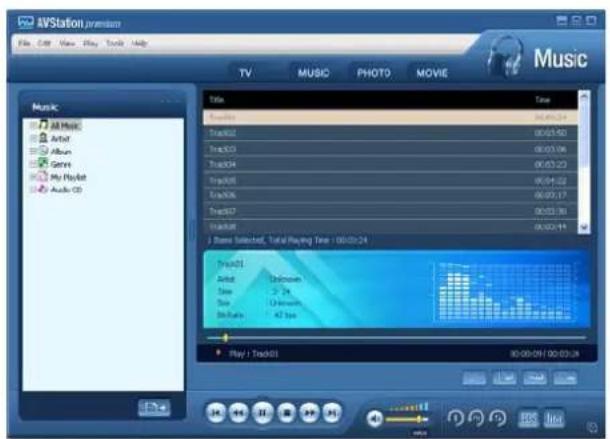610x439 pixels.
Task: Open the add-media button under the music tree
Action: click(x=154, y=407)
